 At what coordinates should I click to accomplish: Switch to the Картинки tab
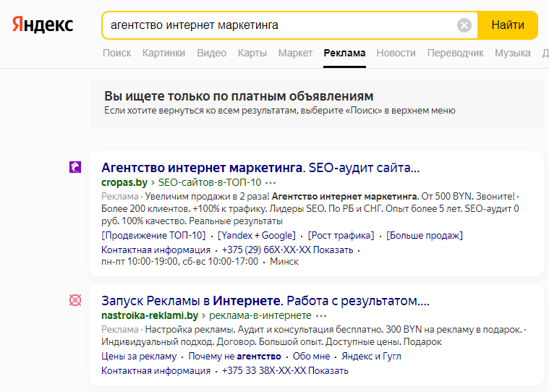pos(164,54)
